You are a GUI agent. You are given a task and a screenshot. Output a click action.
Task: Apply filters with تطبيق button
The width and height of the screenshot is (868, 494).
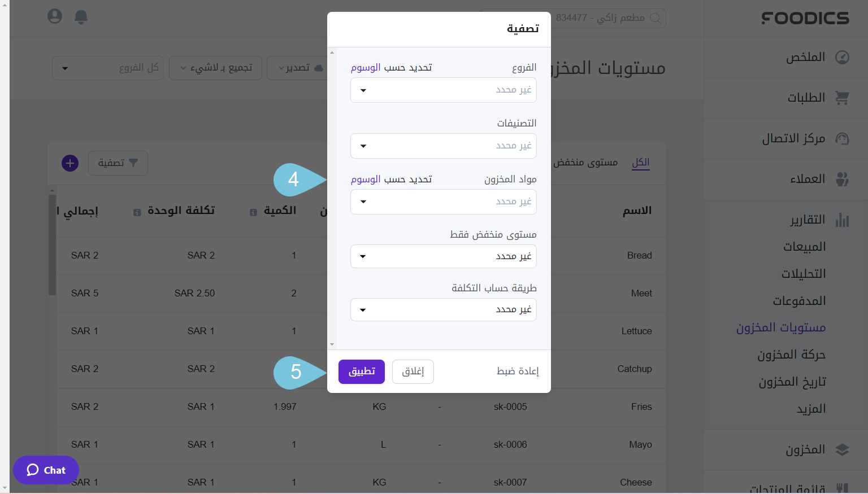[362, 371]
